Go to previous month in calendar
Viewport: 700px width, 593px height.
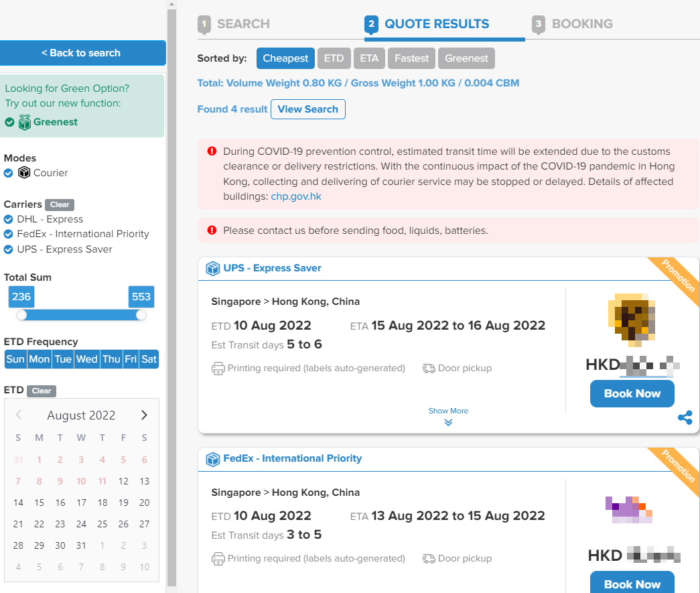(x=18, y=415)
